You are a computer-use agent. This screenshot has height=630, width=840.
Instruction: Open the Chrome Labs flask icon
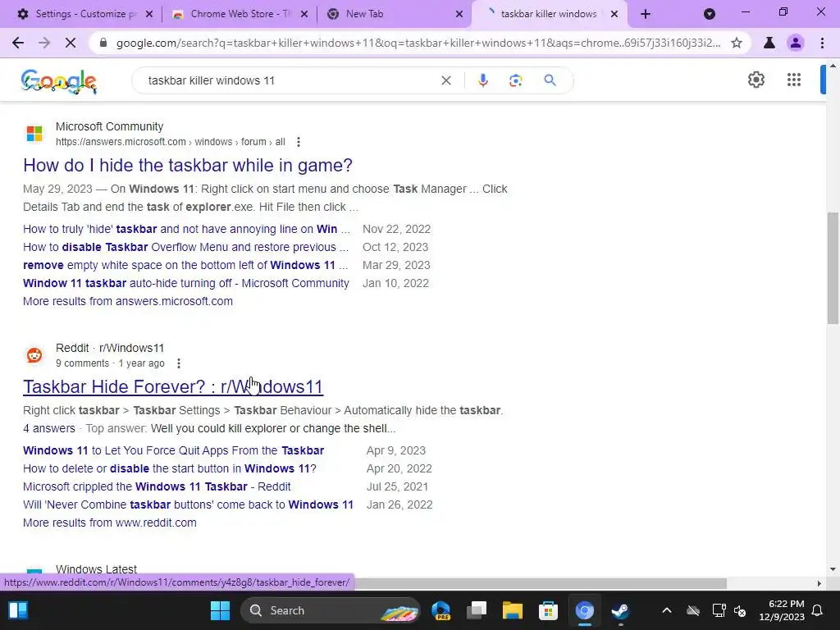pos(769,43)
